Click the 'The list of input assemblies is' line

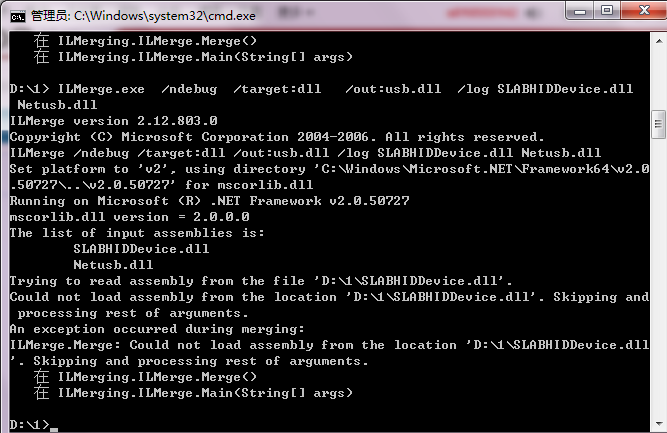[137, 233]
